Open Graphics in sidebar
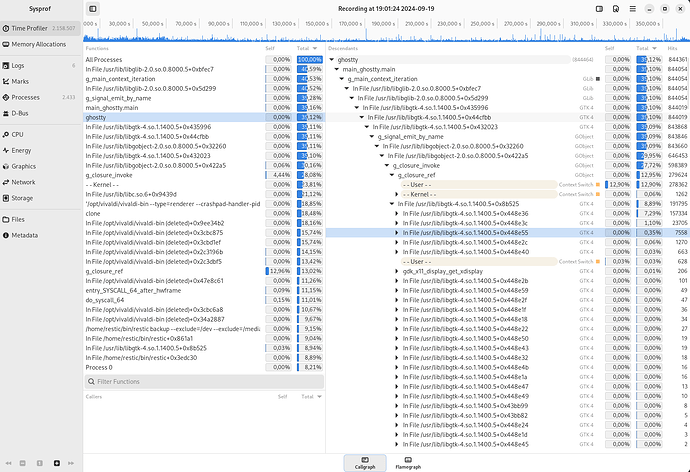Viewport: 690px width, 472px height. pyautogui.click(x=40, y=166)
